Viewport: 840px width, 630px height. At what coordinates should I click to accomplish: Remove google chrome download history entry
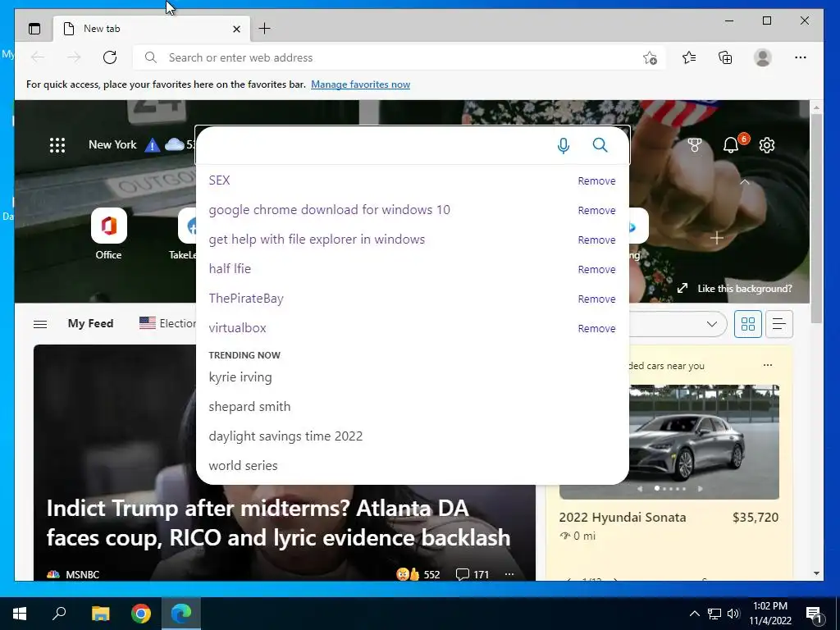pyautogui.click(x=596, y=211)
